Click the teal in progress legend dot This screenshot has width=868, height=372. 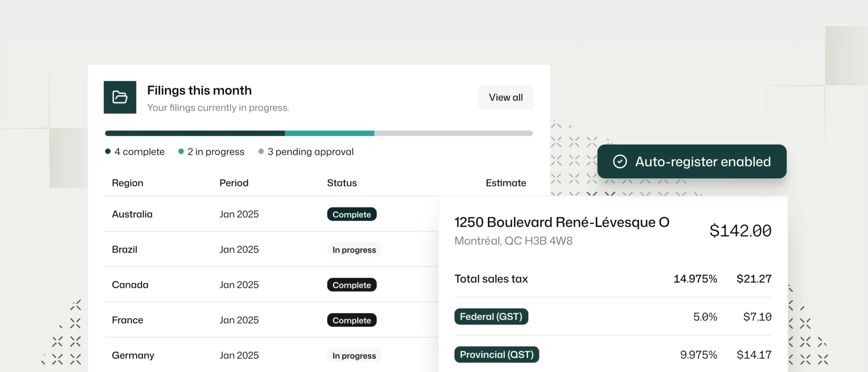[x=181, y=151]
